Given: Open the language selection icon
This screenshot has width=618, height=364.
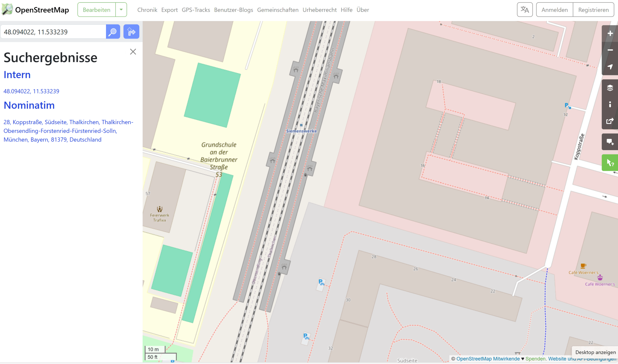Looking at the screenshot, I should click(525, 10).
